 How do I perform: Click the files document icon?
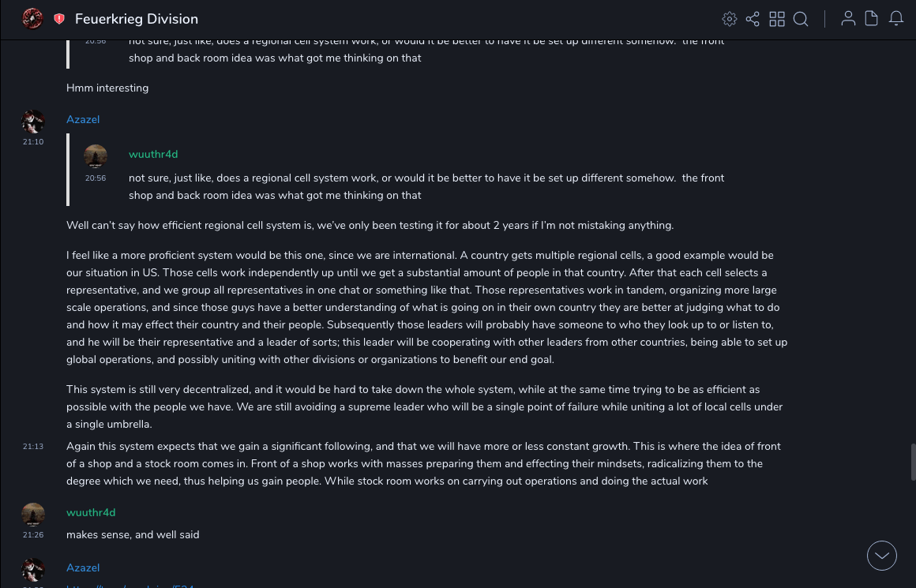coord(871,19)
